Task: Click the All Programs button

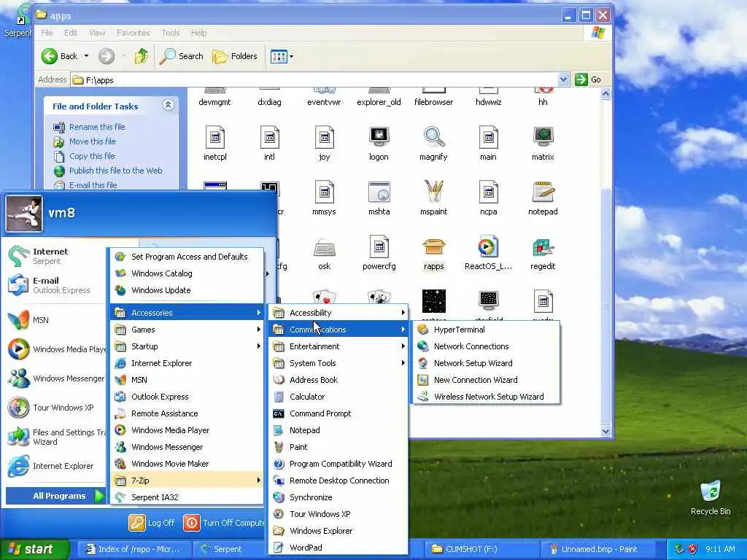Action: 55,496
